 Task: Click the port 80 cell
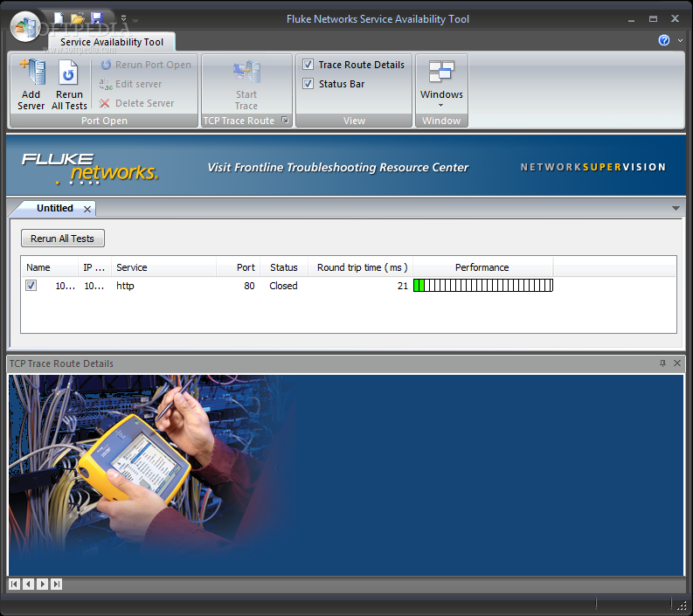click(249, 286)
